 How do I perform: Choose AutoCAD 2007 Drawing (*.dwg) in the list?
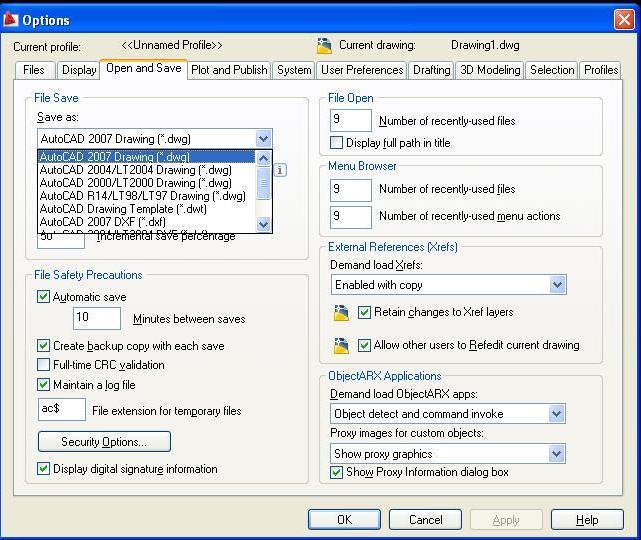[x=147, y=157]
